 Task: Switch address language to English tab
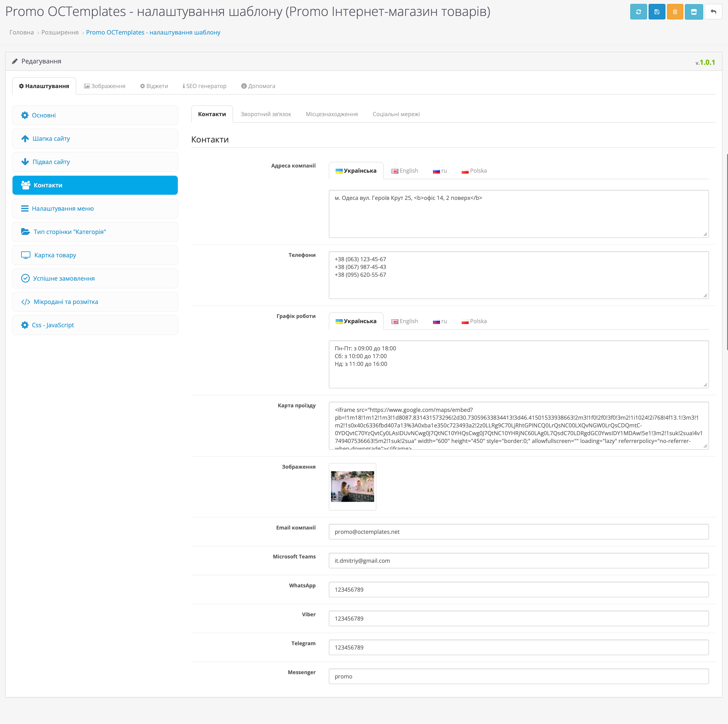point(405,171)
